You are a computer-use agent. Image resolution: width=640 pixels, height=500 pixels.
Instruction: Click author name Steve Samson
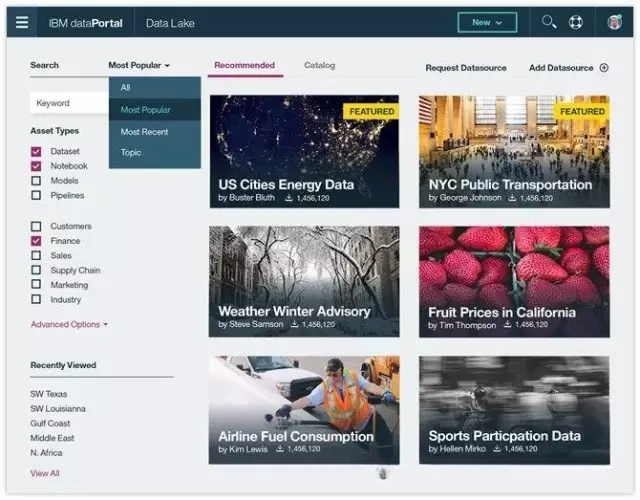256,324
